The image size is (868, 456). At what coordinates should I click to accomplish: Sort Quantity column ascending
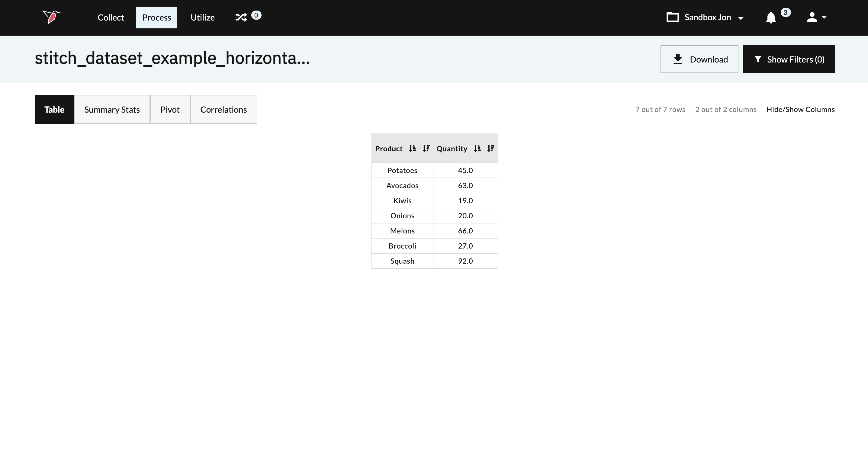pos(477,148)
